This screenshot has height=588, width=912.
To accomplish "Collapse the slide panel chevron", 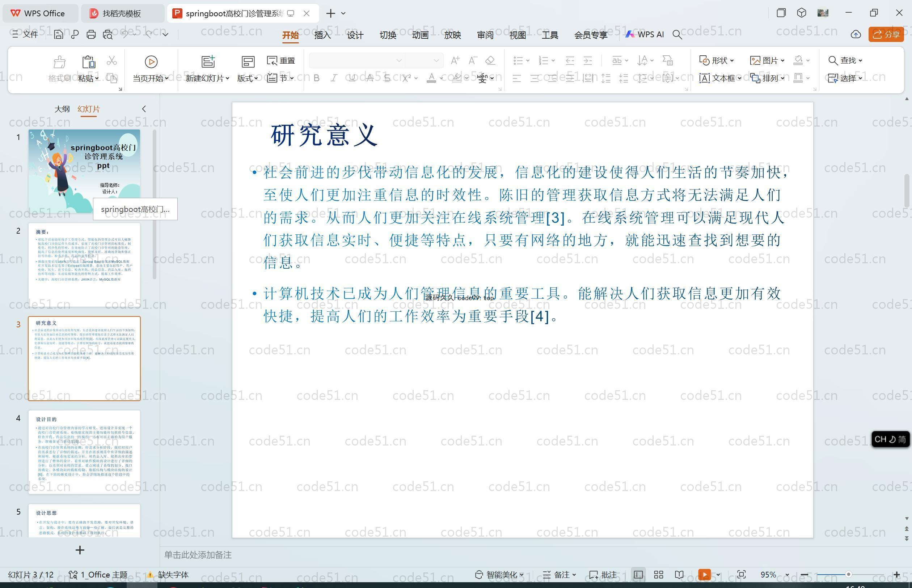I will (x=144, y=109).
